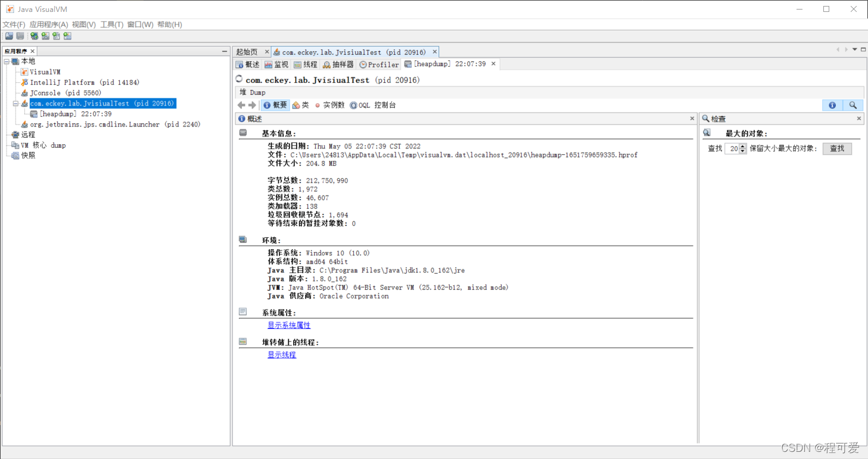
Task: Click the 系统属性 section icon
Action: pos(243,312)
